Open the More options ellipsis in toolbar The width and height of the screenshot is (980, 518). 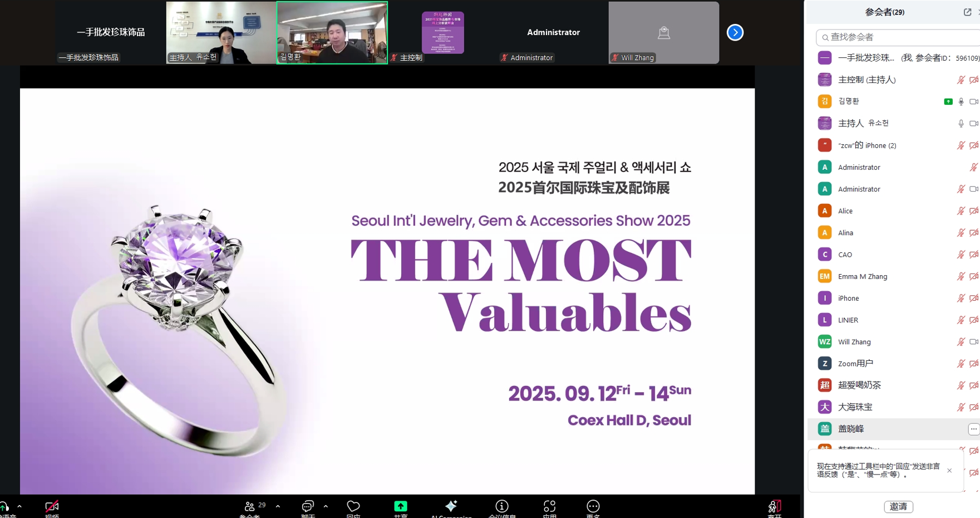[593, 506]
